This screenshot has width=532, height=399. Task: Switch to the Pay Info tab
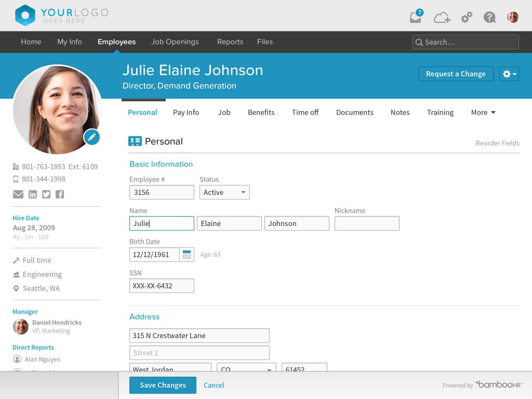[x=186, y=112]
